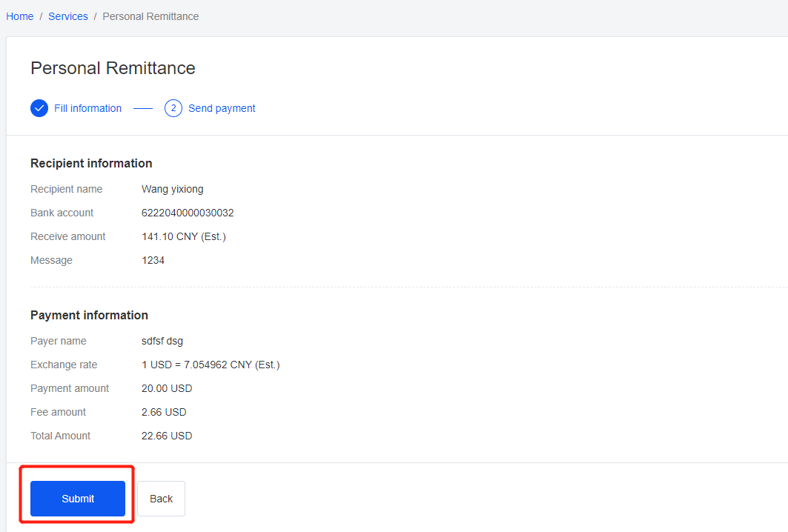Viewport: 788px width, 532px height.
Task: Click the Payment amount label
Action: pyautogui.click(x=70, y=388)
